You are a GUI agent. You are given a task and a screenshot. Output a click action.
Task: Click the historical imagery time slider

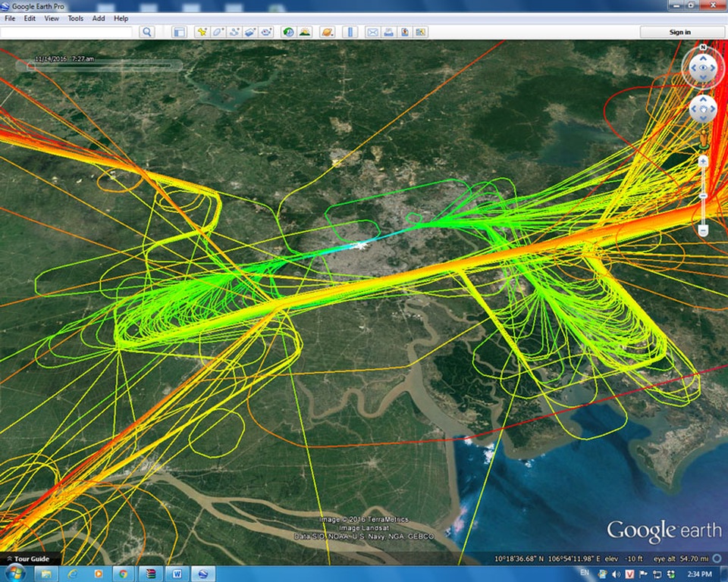pos(99,66)
